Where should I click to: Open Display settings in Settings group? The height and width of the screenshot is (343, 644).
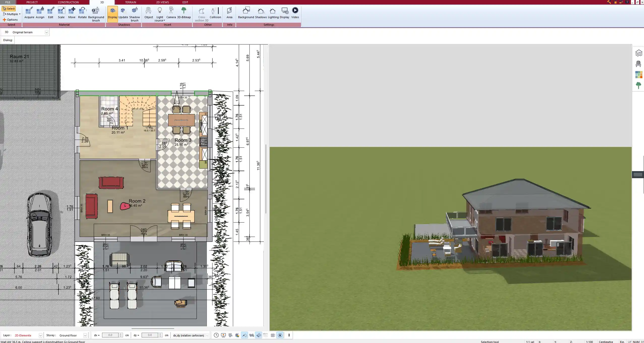[284, 13]
